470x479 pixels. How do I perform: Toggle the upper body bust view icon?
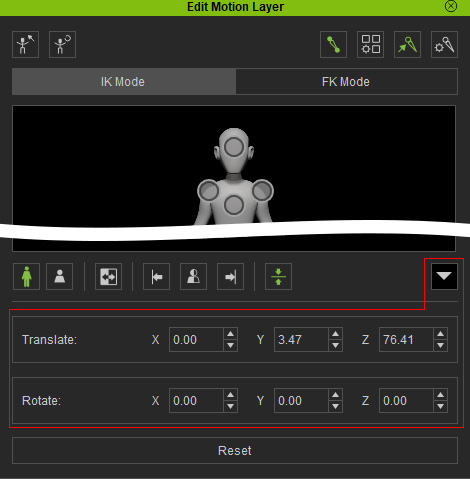point(59,276)
